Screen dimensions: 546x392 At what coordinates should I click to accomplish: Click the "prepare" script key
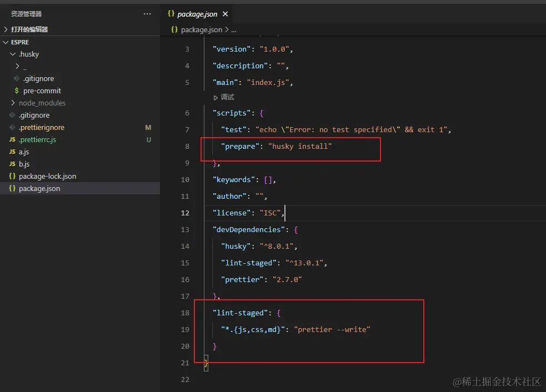pyautogui.click(x=240, y=146)
